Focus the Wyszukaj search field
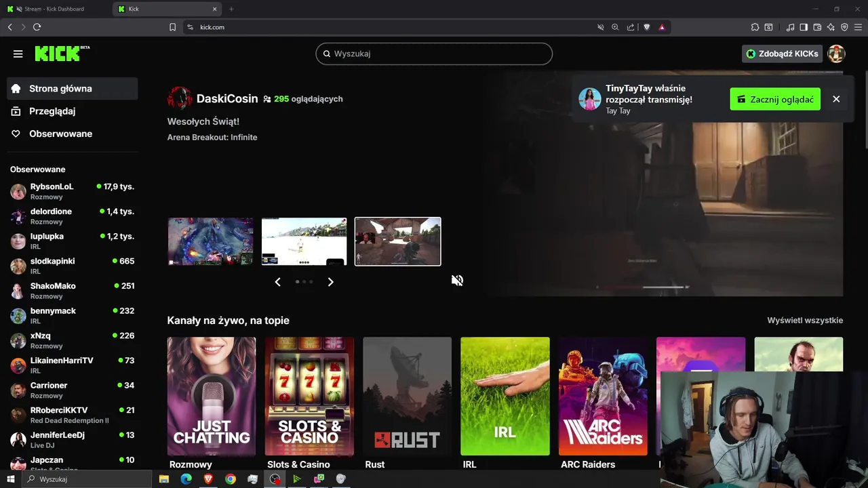This screenshot has width=868, height=488. (x=434, y=54)
